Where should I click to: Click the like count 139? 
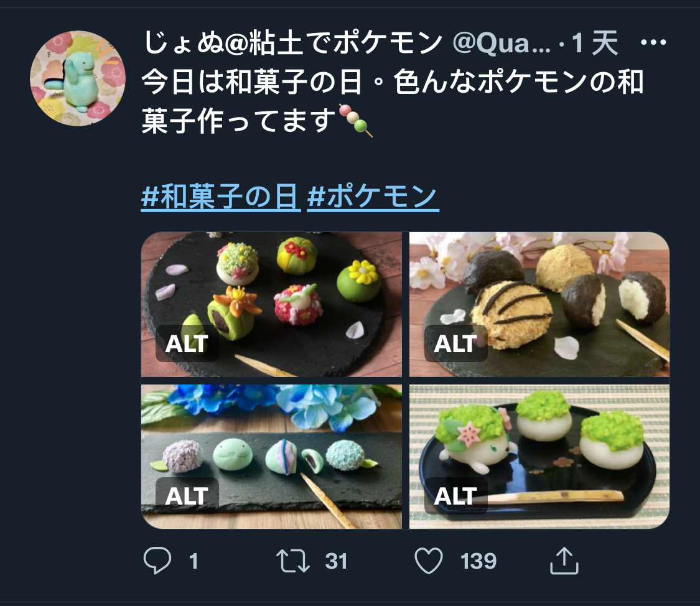pyautogui.click(x=478, y=561)
